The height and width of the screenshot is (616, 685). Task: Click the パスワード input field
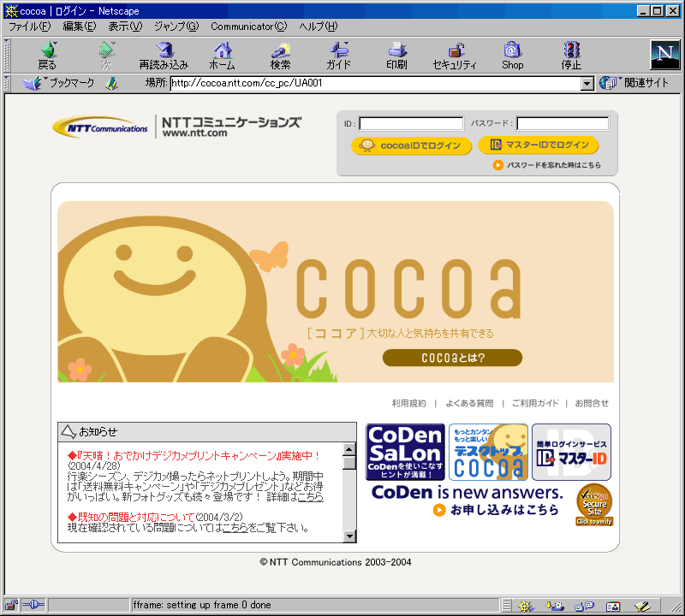click(563, 123)
